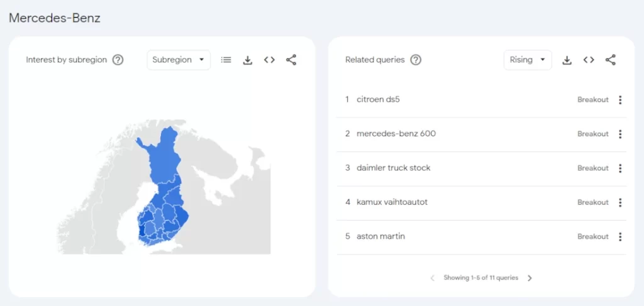
Task: Select the daimler truck stock query
Action: (393, 168)
